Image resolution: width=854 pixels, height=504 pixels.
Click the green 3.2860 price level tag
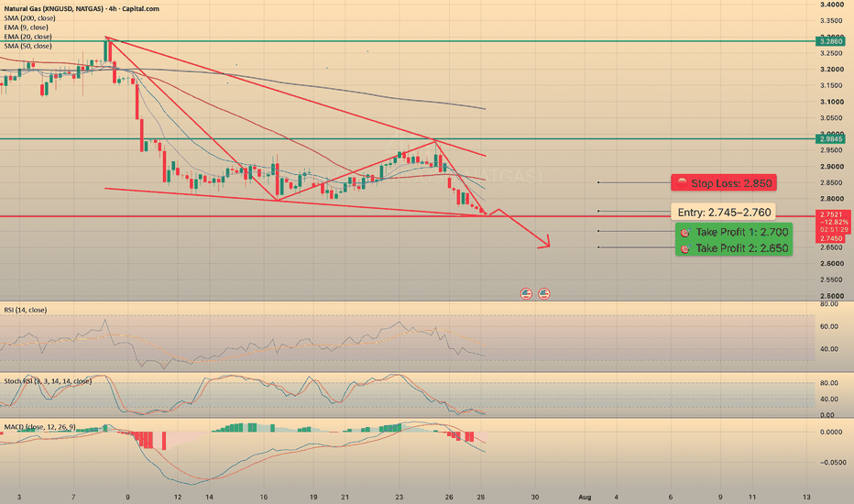click(x=832, y=41)
